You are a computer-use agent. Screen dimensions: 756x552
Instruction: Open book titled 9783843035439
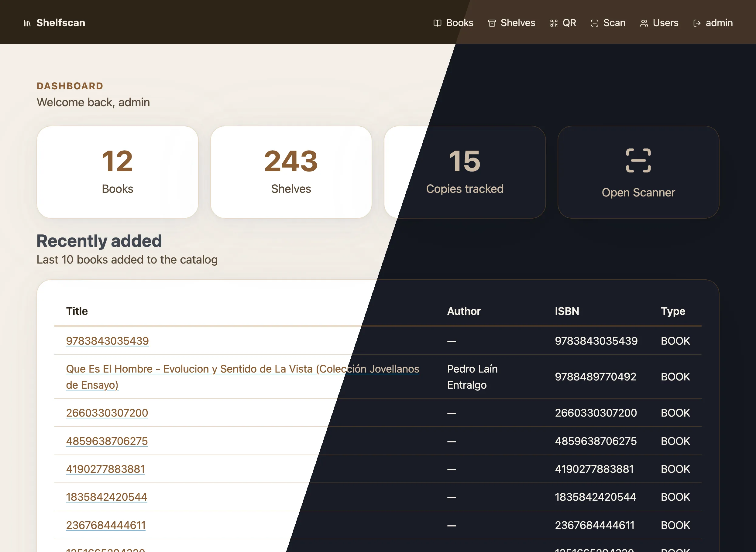pyautogui.click(x=107, y=341)
